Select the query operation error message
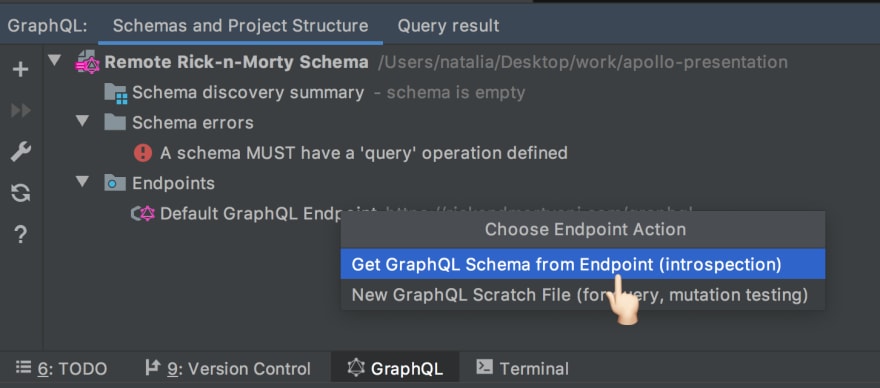The height and width of the screenshot is (388, 880). (364, 153)
